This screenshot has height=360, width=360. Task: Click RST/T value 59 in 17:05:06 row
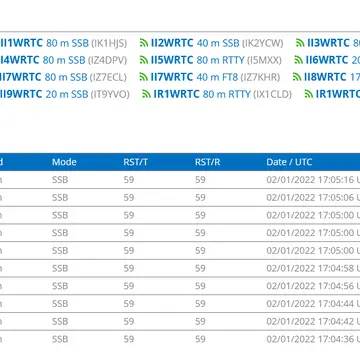pos(129,197)
